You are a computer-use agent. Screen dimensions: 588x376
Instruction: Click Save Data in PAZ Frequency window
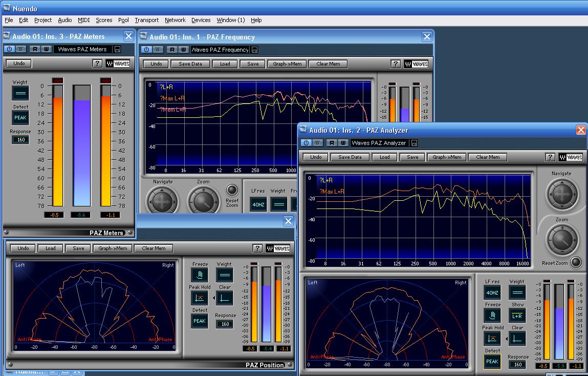click(x=190, y=64)
